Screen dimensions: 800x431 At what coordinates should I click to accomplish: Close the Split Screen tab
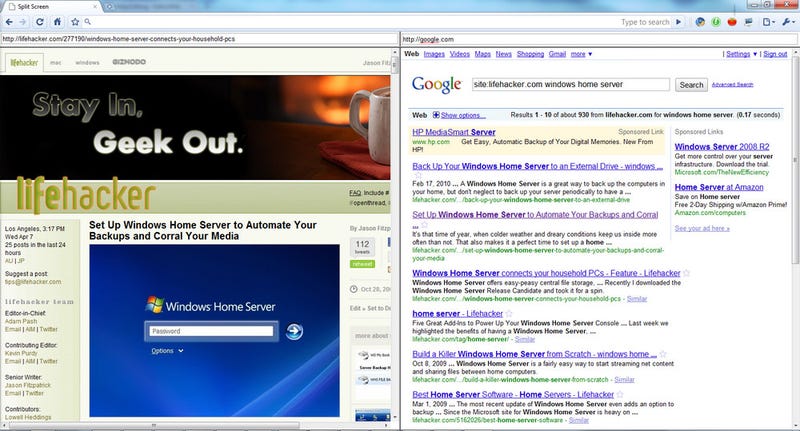point(95,7)
